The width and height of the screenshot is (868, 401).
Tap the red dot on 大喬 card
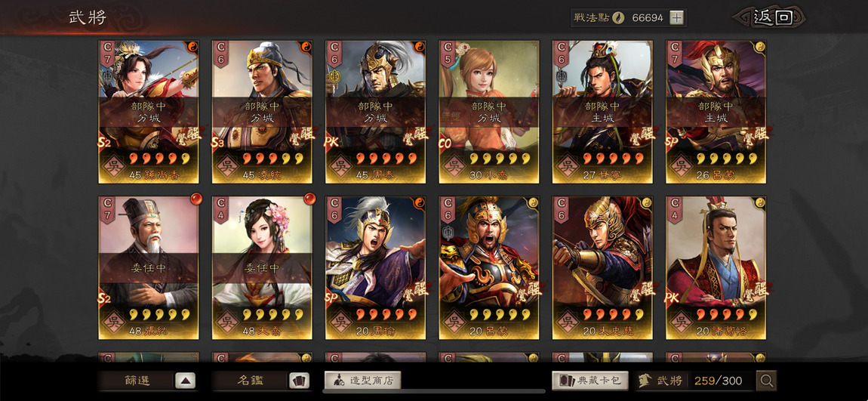[x=309, y=199]
